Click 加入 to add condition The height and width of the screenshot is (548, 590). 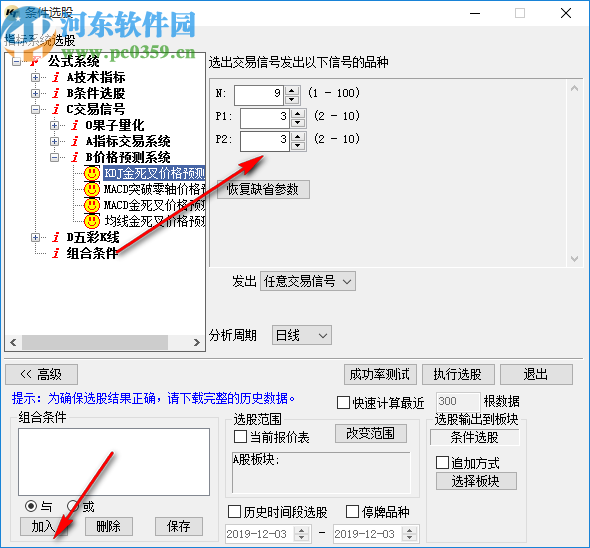[x=44, y=526]
